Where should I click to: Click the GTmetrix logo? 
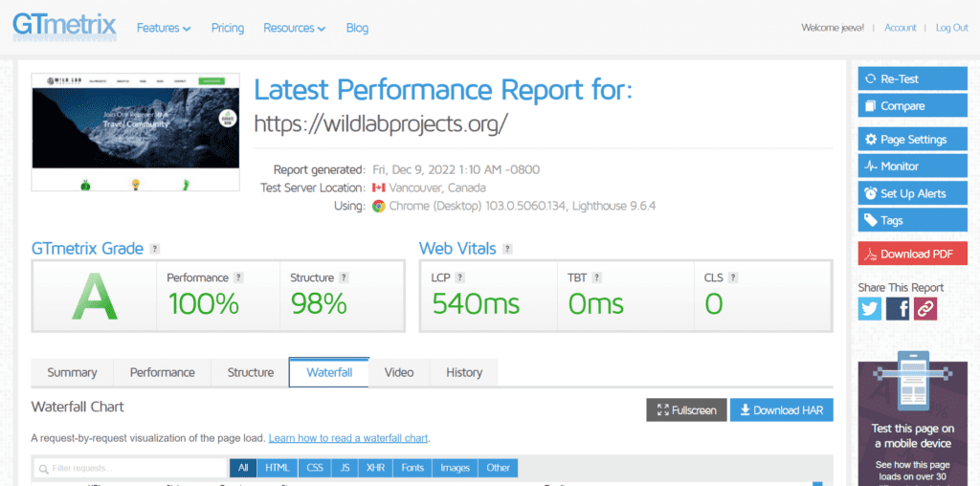[64, 28]
